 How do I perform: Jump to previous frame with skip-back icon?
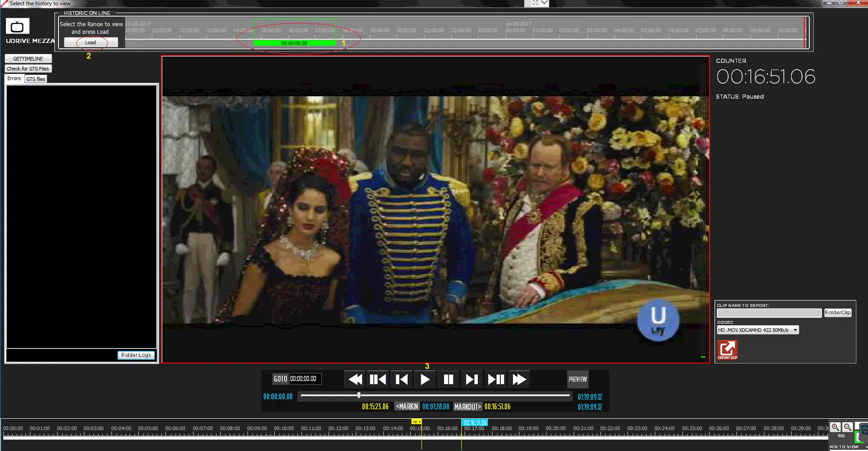401,379
